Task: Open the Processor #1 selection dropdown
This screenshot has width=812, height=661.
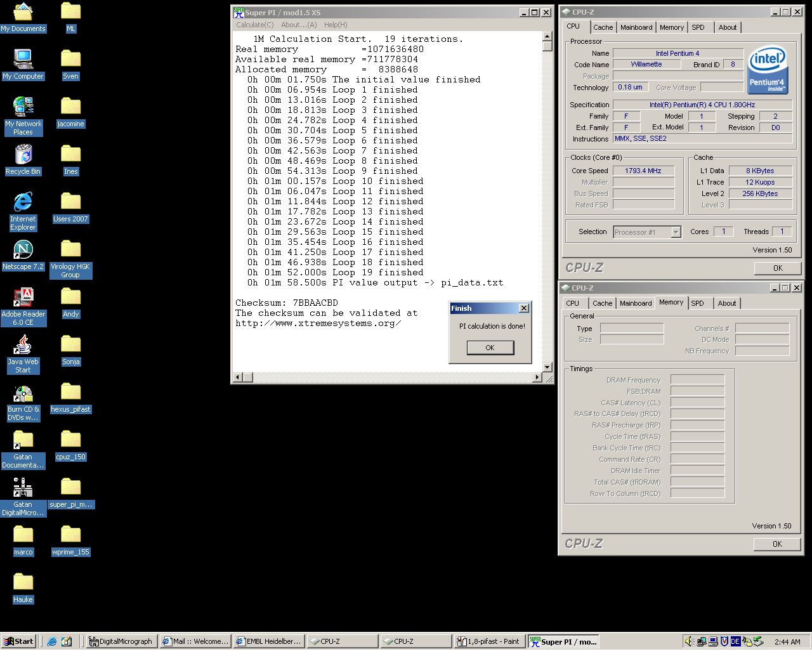Action: pos(676,232)
